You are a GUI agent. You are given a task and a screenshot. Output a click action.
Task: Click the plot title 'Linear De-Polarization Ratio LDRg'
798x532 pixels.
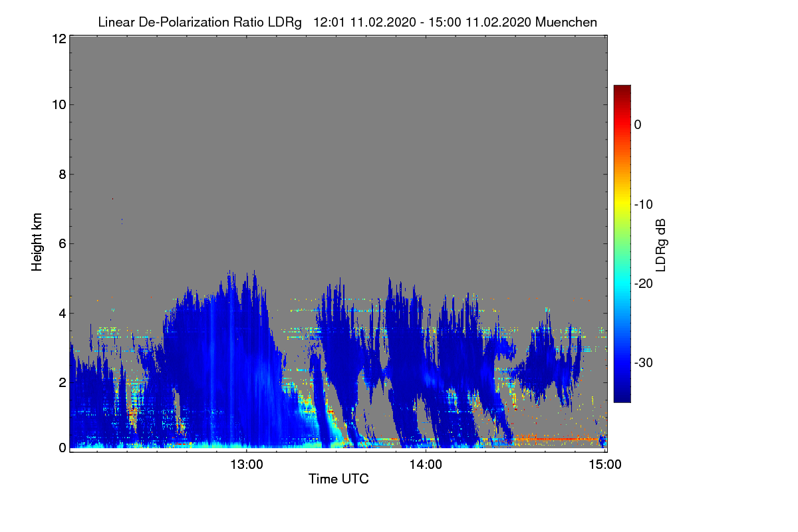click(199, 22)
